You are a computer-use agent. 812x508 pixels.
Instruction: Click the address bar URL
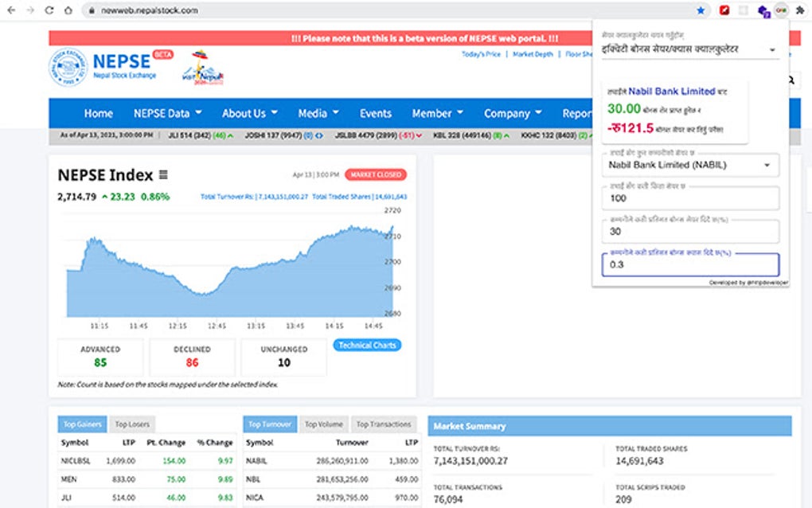click(x=150, y=10)
